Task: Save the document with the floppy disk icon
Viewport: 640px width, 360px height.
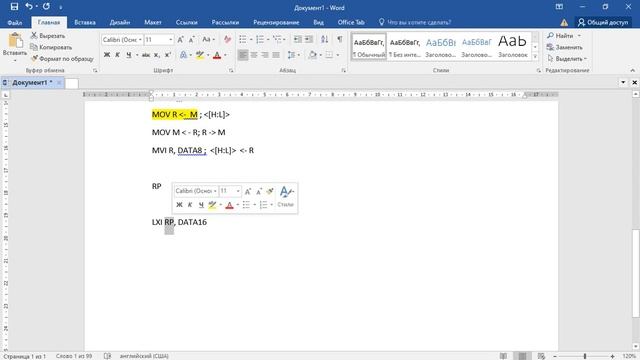Action: coord(14,7)
